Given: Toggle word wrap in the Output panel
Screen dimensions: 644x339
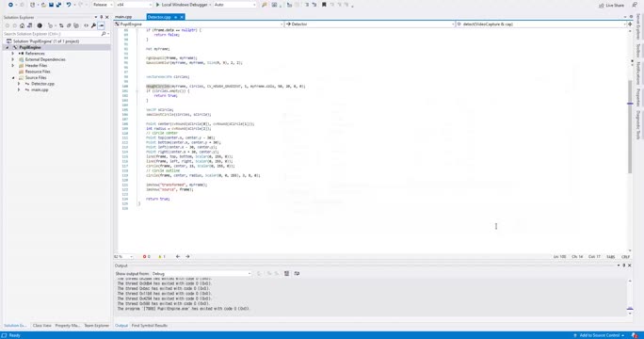Looking at the screenshot, I should 297,274.
